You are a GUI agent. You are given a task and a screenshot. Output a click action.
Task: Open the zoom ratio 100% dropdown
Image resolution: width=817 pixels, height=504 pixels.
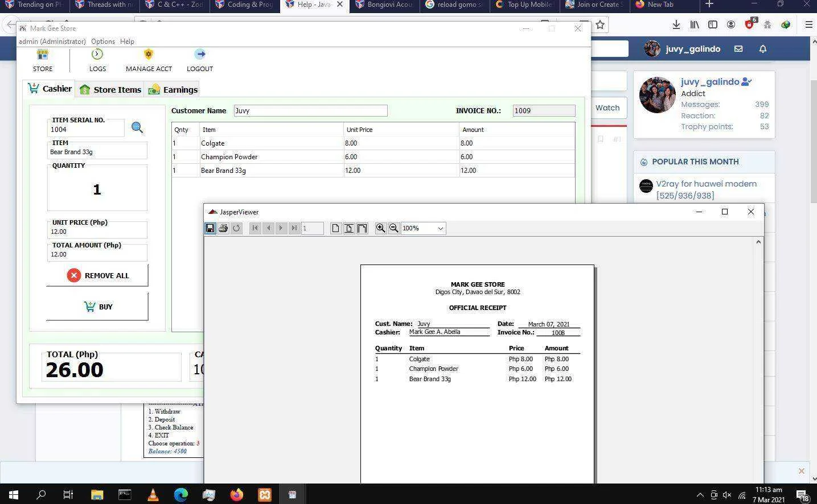coord(423,228)
